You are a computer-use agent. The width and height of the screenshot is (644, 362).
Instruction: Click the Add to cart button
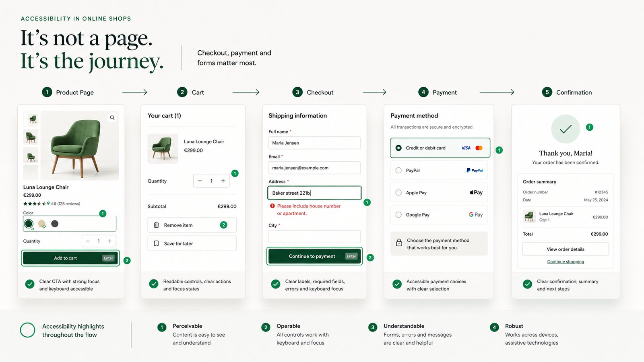(x=70, y=258)
